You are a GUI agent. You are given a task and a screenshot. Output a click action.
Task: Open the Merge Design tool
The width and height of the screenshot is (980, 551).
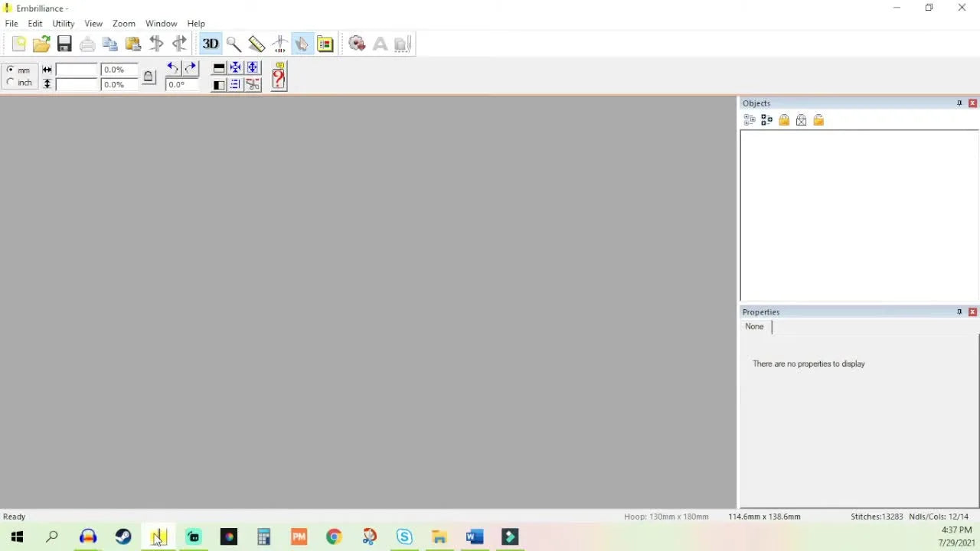tap(357, 44)
